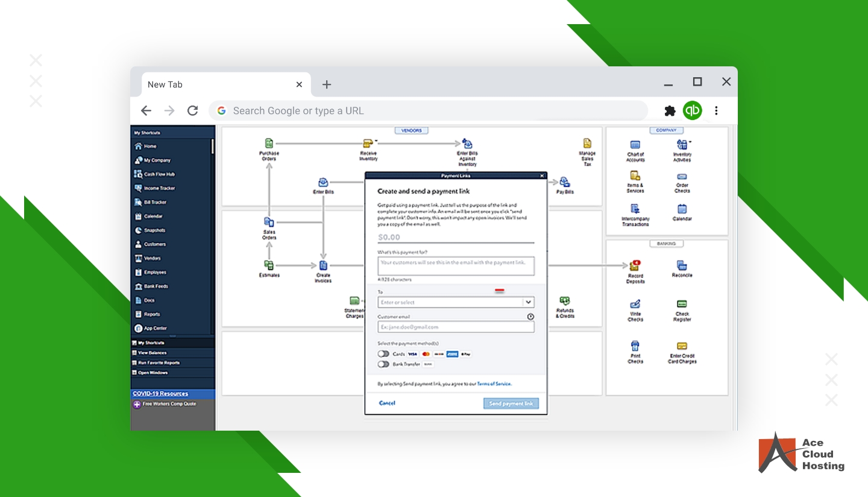Screen dimensions: 868x497
Task: Open Income Tracker from My Shortcuts
Action: (x=159, y=188)
